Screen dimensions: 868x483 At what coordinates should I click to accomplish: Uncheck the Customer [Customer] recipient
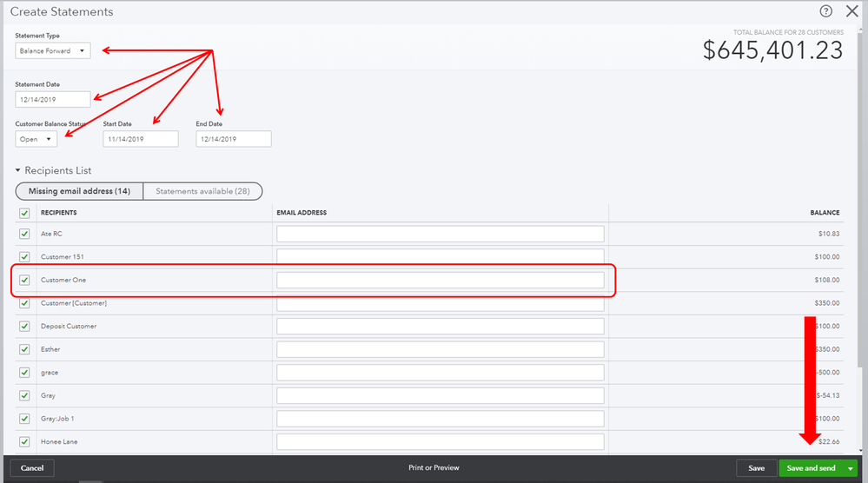pos(24,303)
